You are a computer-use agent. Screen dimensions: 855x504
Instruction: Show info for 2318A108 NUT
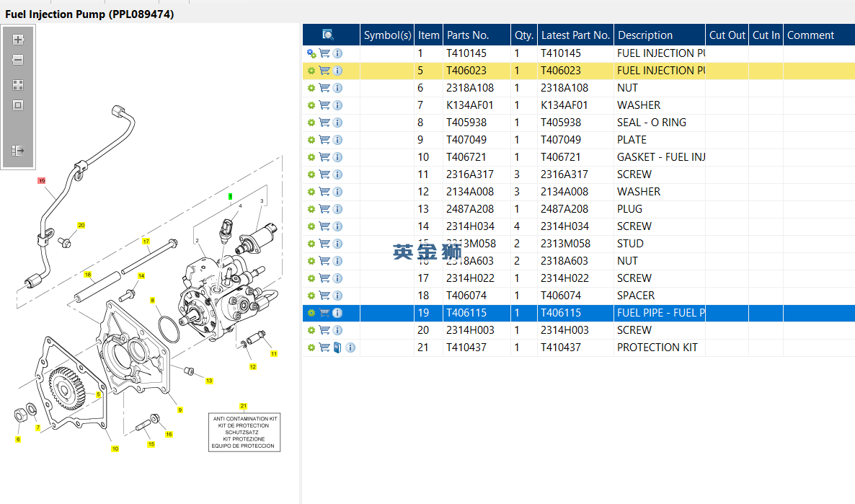337,88
